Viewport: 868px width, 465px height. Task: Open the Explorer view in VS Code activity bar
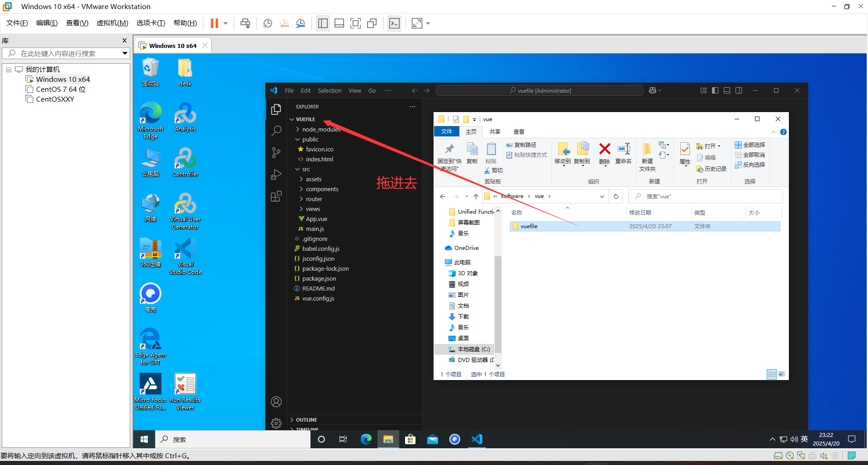coord(276,109)
